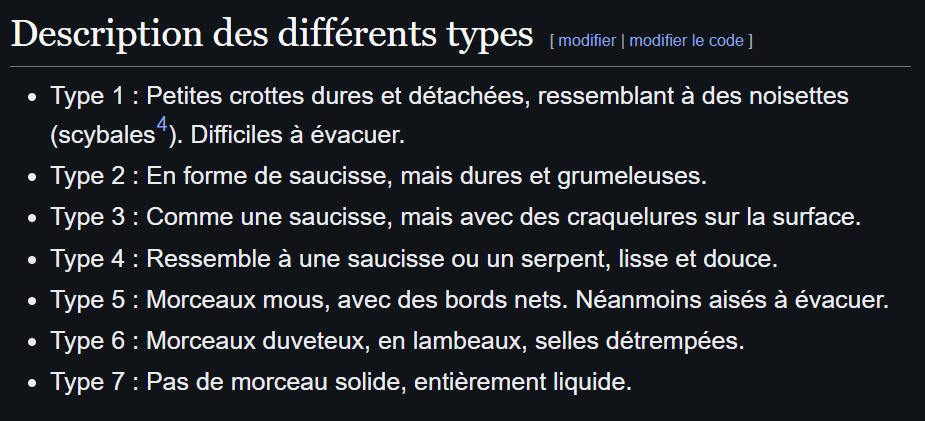
Task: Click the "Type 3" label text
Action: 86,217
